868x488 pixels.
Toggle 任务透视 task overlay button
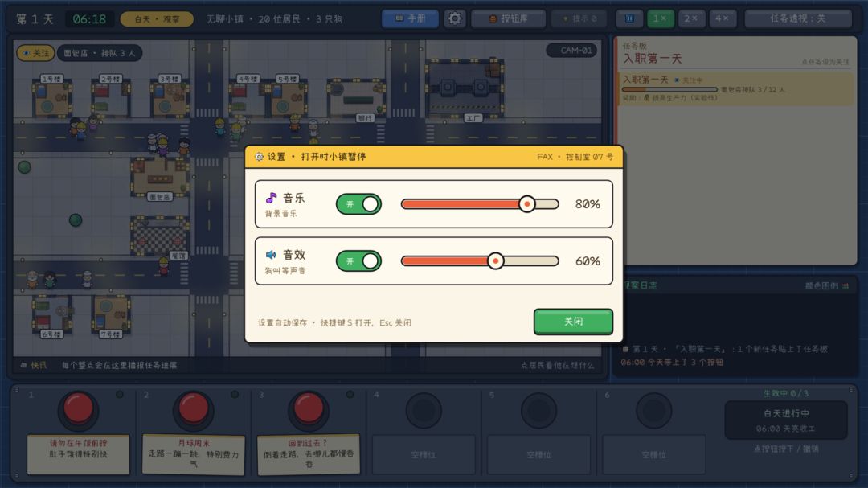coord(798,18)
